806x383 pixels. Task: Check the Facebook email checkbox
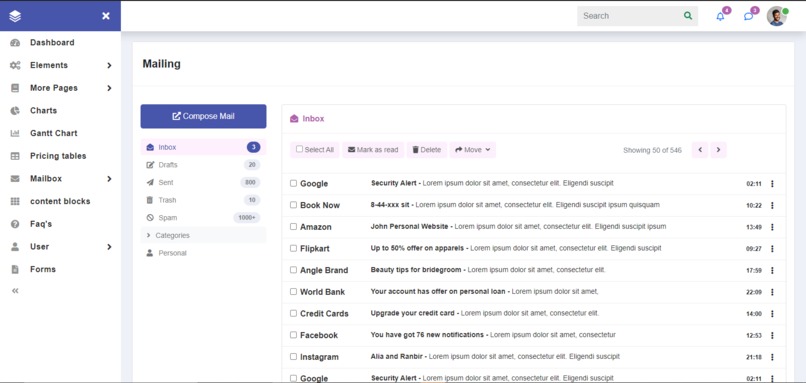pyautogui.click(x=294, y=335)
